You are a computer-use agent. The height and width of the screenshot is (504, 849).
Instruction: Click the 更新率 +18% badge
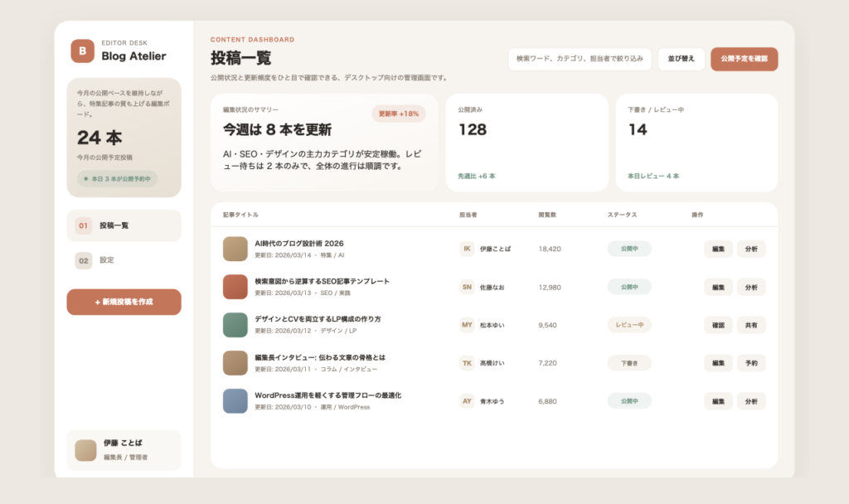399,114
